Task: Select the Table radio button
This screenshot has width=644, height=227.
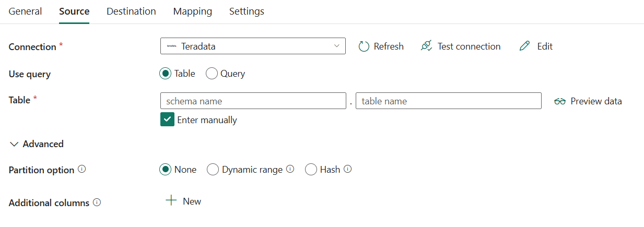Action: pos(165,74)
